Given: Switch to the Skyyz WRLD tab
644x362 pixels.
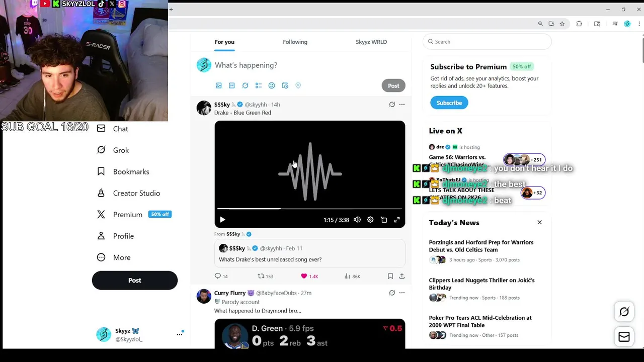Looking at the screenshot, I should (371, 42).
